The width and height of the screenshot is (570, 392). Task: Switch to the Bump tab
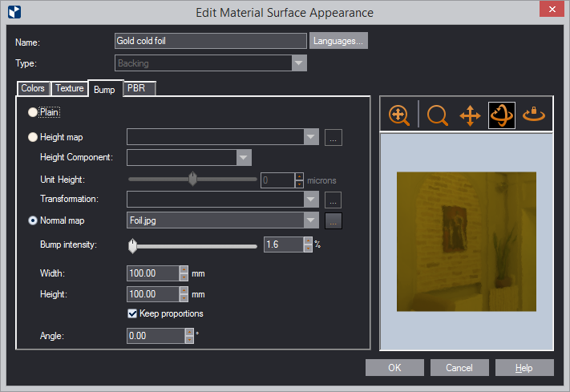pyautogui.click(x=105, y=89)
